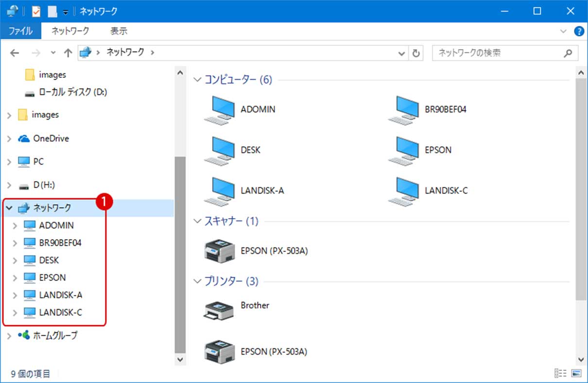This screenshot has height=383, width=588.
Task: Click the main pane vertical scrollbar thumb
Action: [581, 189]
